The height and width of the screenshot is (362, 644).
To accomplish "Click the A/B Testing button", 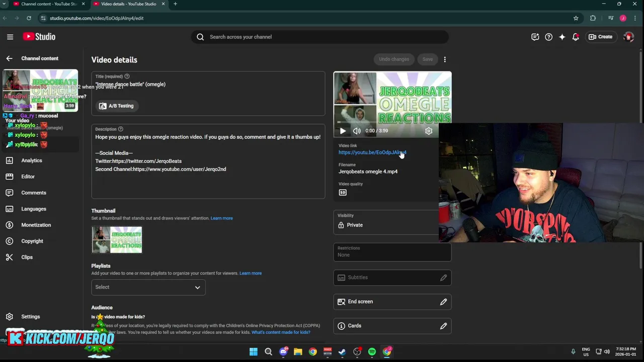I will (x=117, y=106).
